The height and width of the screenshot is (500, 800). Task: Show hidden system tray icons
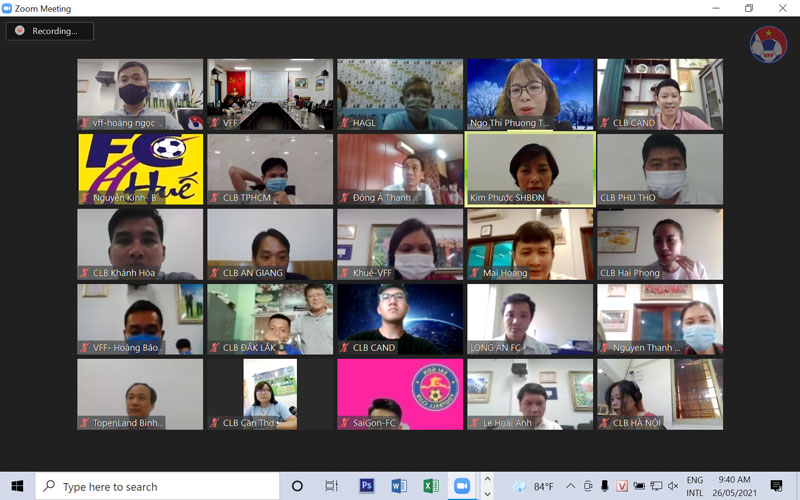click(571, 486)
